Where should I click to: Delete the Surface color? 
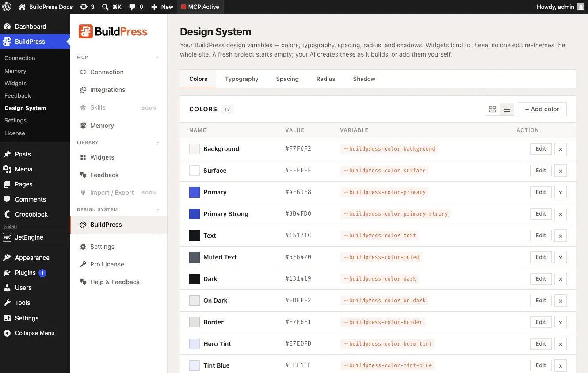tap(561, 171)
